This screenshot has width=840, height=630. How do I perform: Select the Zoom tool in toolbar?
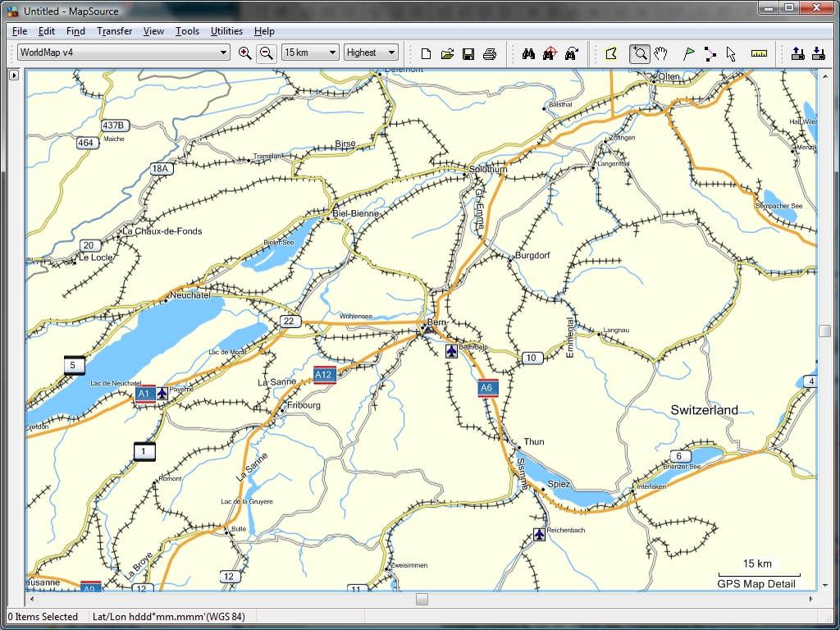tap(640, 53)
